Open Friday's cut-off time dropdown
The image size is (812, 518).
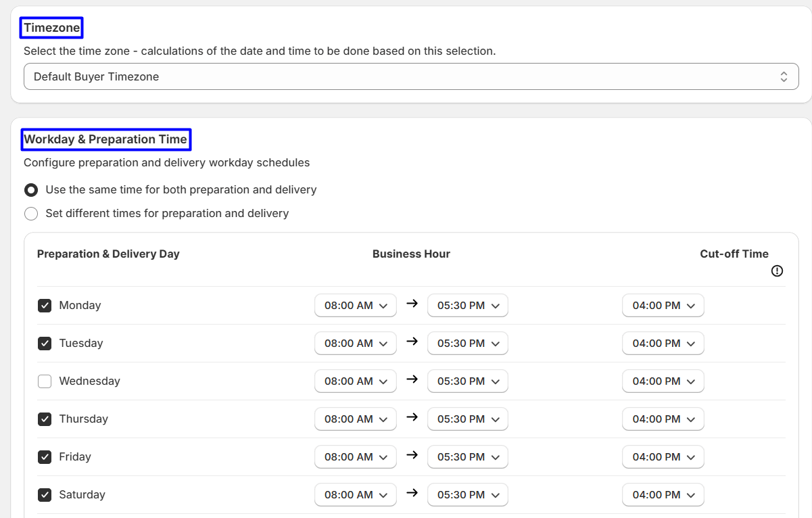point(663,457)
